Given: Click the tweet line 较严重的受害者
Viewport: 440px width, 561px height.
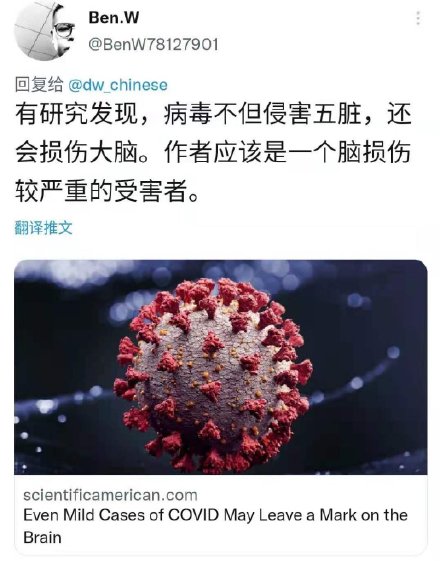Looking at the screenshot, I should tap(107, 191).
